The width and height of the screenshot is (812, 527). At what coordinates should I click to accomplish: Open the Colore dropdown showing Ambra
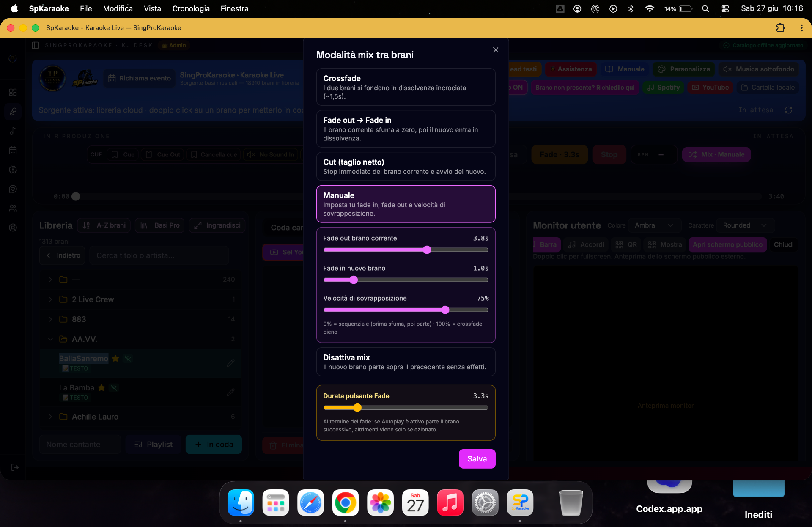coord(655,225)
